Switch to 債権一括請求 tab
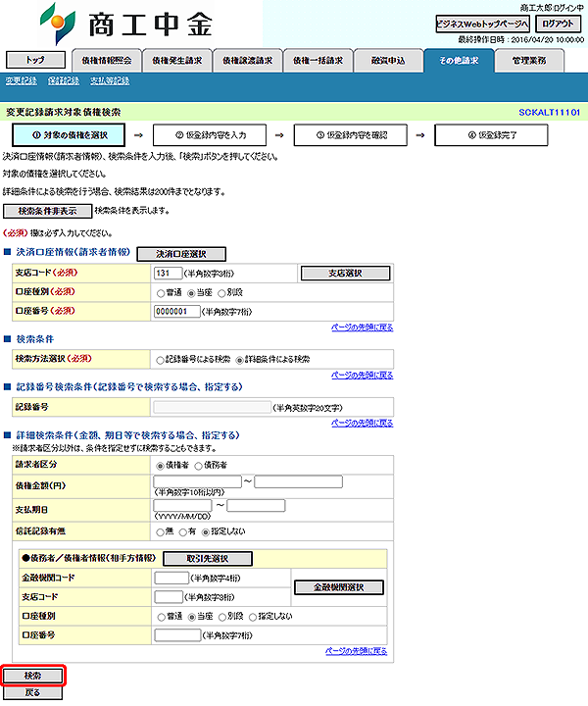The image size is (588, 706). tap(318, 61)
